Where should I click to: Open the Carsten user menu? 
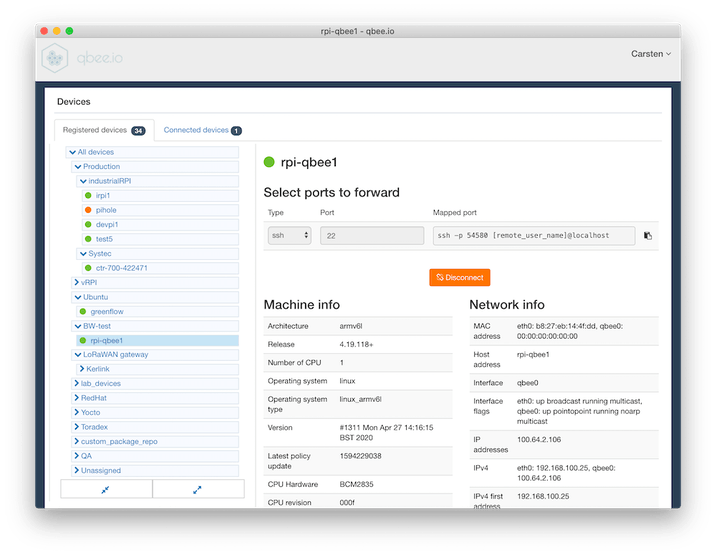click(x=650, y=54)
